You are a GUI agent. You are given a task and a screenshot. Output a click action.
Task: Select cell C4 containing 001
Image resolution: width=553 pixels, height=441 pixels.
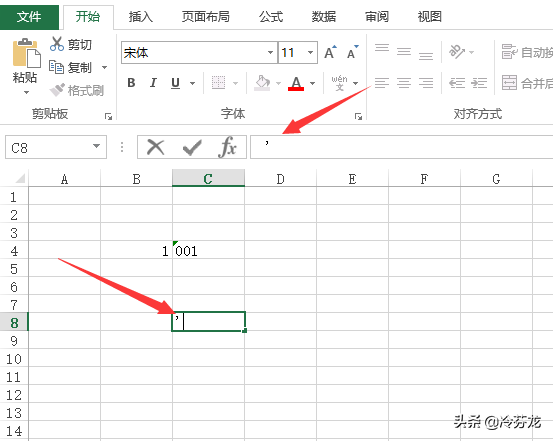(x=208, y=250)
